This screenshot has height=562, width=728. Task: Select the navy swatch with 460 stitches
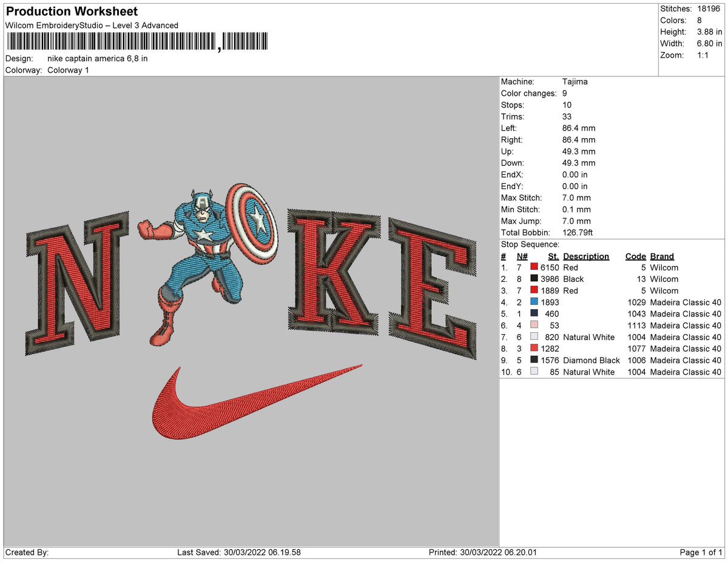(534, 313)
